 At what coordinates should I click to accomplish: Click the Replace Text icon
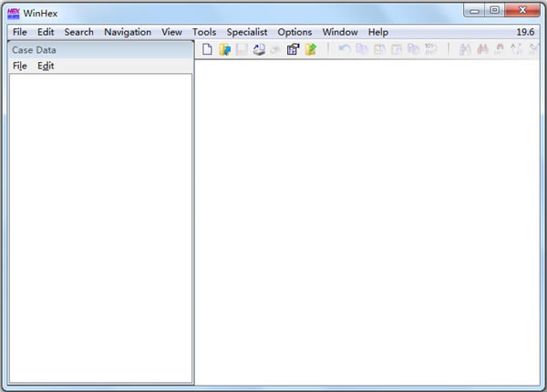[516, 49]
